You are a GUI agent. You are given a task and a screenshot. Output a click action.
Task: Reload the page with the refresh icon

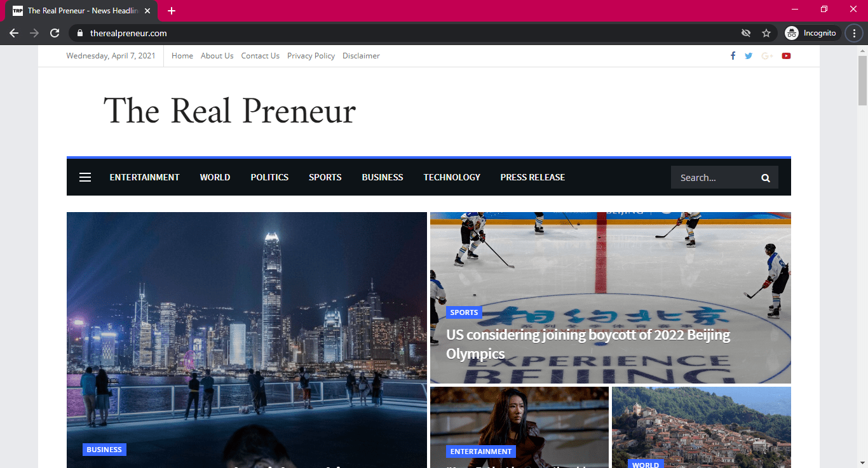(55, 33)
